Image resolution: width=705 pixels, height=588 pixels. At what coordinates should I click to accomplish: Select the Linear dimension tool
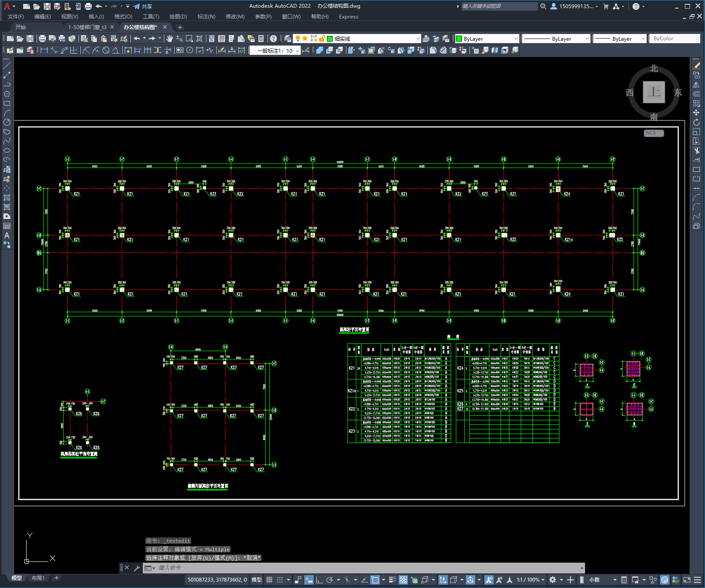coord(44,50)
